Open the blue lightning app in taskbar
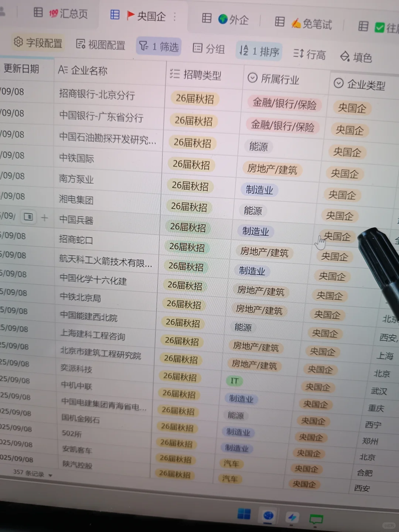Image resolution: width=399 pixels, height=532 pixels. pos(292,517)
